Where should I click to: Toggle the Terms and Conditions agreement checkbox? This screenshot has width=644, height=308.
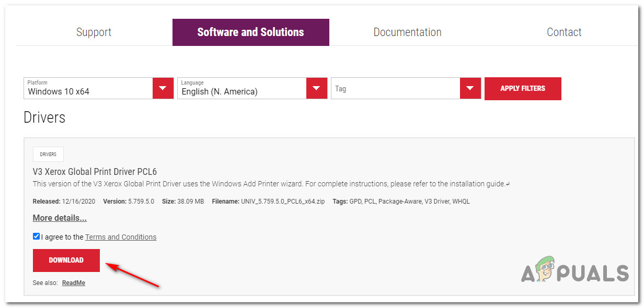tap(36, 236)
